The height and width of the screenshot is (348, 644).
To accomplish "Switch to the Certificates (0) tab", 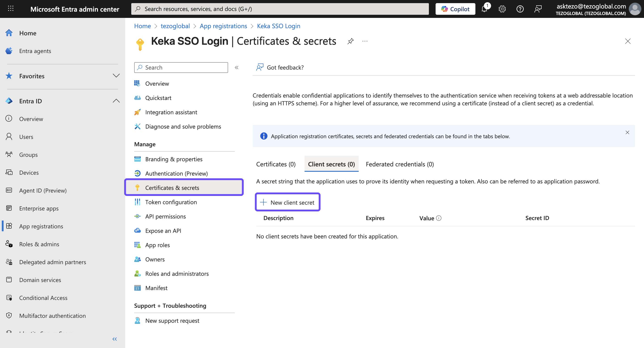I will click(276, 164).
